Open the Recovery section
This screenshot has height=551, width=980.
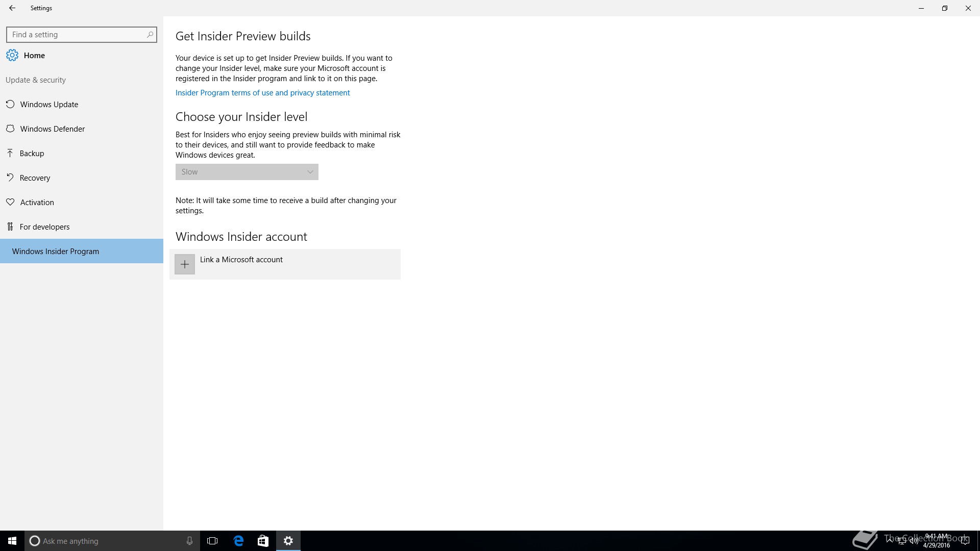(x=82, y=178)
